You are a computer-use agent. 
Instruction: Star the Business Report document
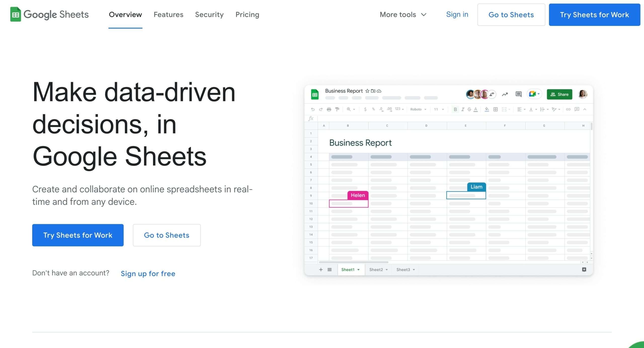(367, 91)
